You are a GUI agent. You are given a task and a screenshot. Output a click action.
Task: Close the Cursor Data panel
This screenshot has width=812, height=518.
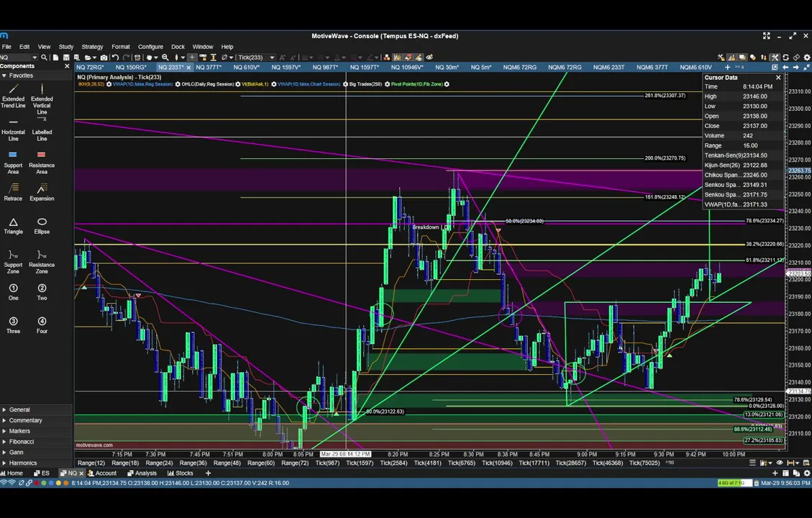[778, 78]
